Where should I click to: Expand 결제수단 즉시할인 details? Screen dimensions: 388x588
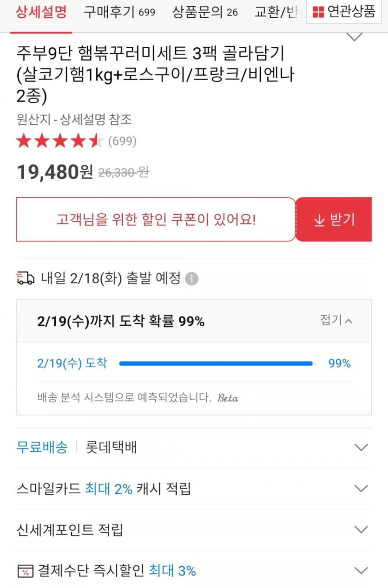click(361, 570)
